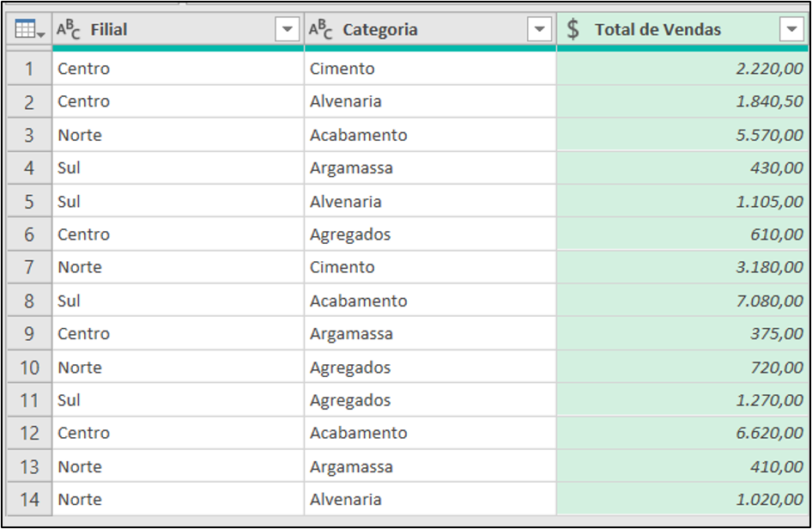Click the Alvenaria cell in row 2
The image size is (812, 529).
pyautogui.click(x=430, y=101)
